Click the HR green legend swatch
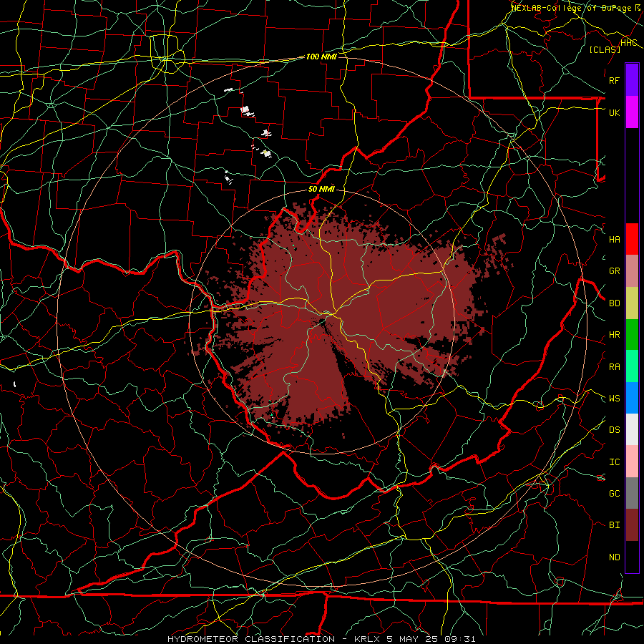The height and width of the screenshot is (644, 644). point(632,334)
